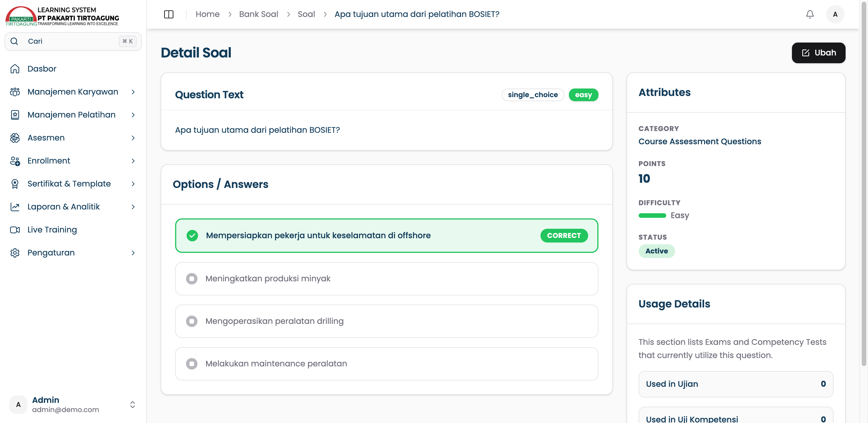Screen dimensions: 868x423
Task: Click the page vertical scrollbar
Action: pos(864,184)
